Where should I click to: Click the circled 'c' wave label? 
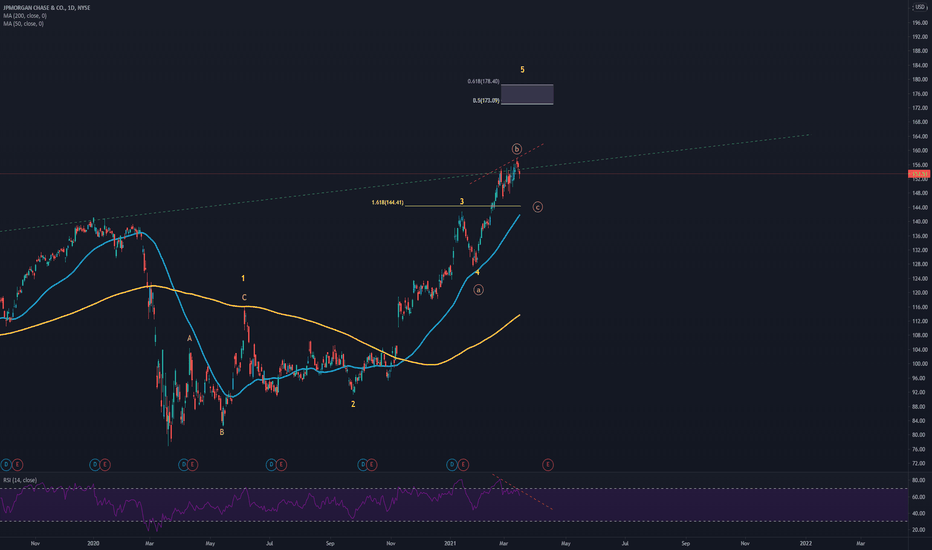click(x=537, y=207)
